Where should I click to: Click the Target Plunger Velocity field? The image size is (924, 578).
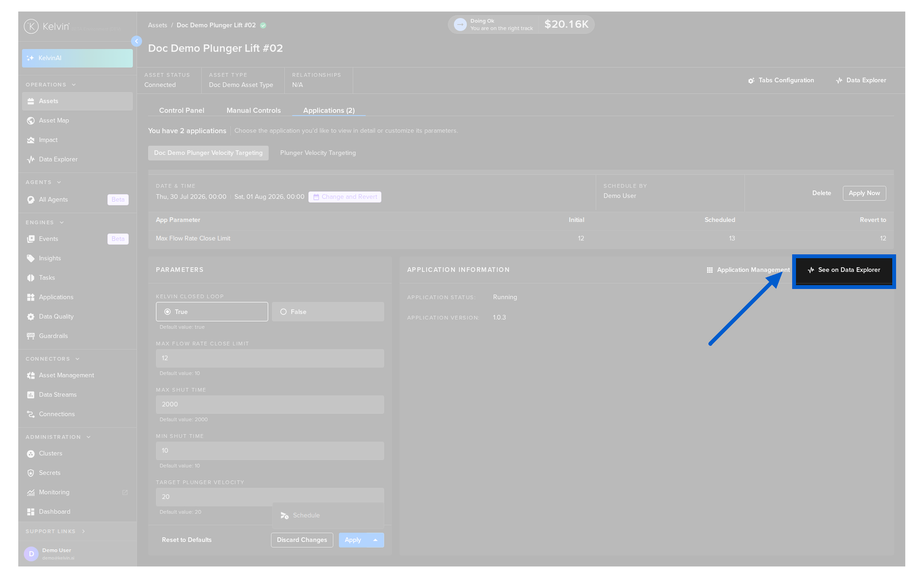point(270,497)
